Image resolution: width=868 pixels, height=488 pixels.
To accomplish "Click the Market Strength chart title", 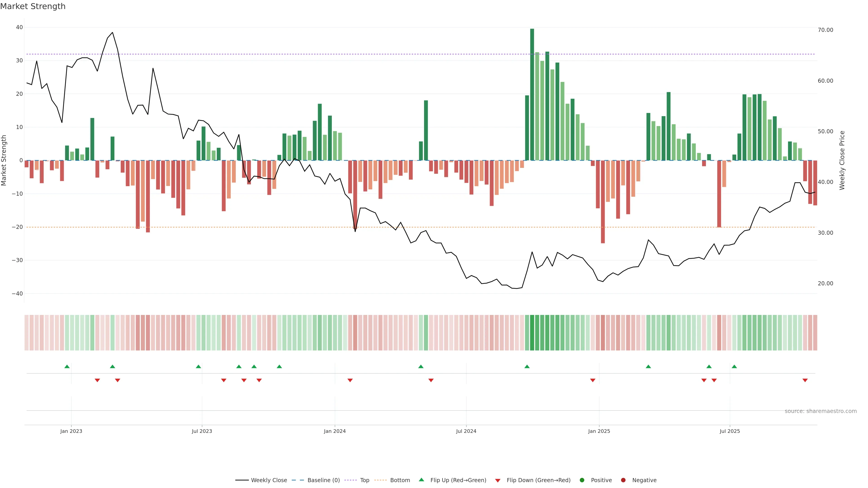I will (33, 6).
